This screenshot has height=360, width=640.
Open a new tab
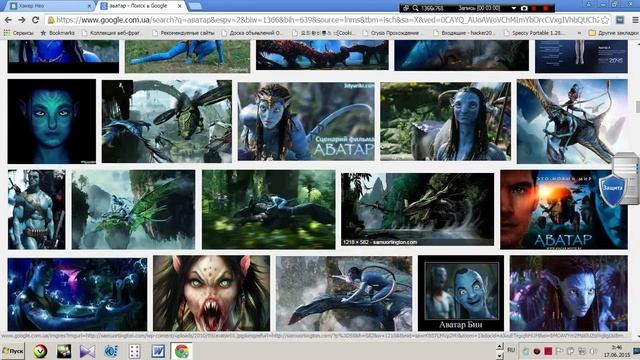pyautogui.click(x=195, y=6)
